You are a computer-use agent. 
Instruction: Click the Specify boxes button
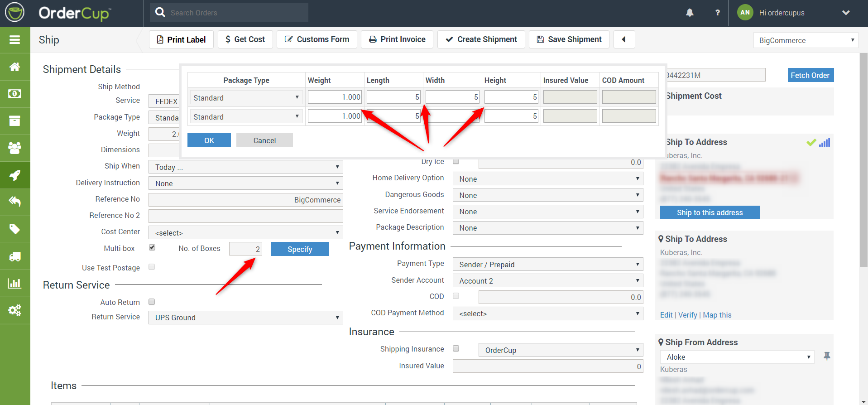click(x=300, y=249)
